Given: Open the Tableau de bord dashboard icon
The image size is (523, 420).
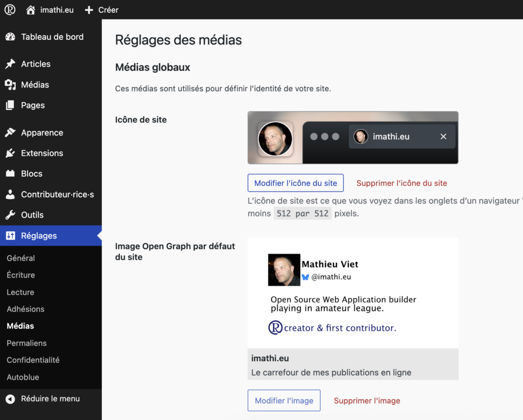Looking at the screenshot, I should [x=10, y=37].
